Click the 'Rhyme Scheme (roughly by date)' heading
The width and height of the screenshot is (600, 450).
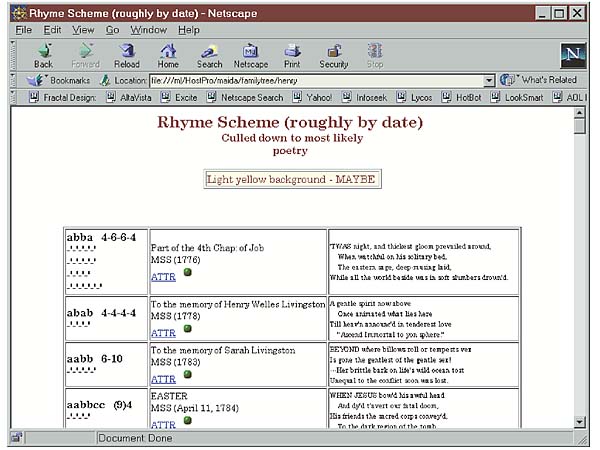coord(290,122)
